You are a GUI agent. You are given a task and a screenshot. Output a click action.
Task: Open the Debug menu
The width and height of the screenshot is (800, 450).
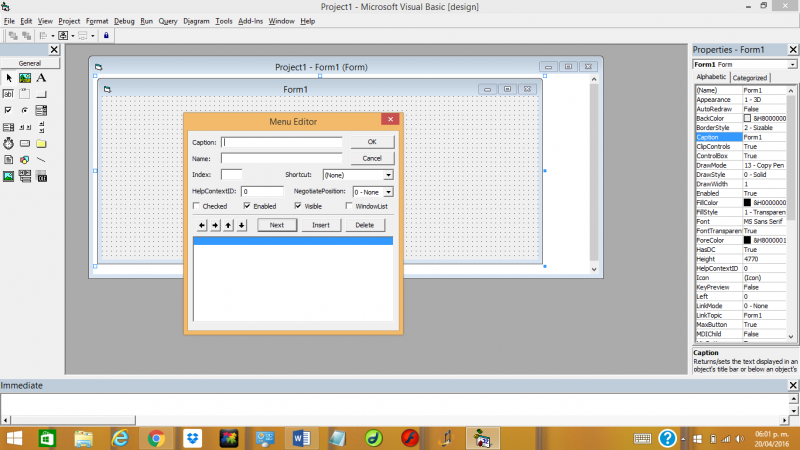(x=124, y=21)
